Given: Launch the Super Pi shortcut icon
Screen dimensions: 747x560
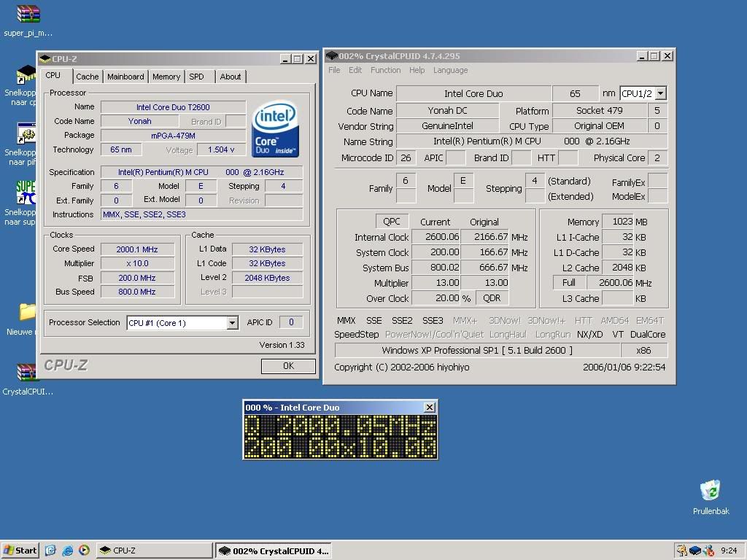Looking at the screenshot, I should (x=26, y=194).
